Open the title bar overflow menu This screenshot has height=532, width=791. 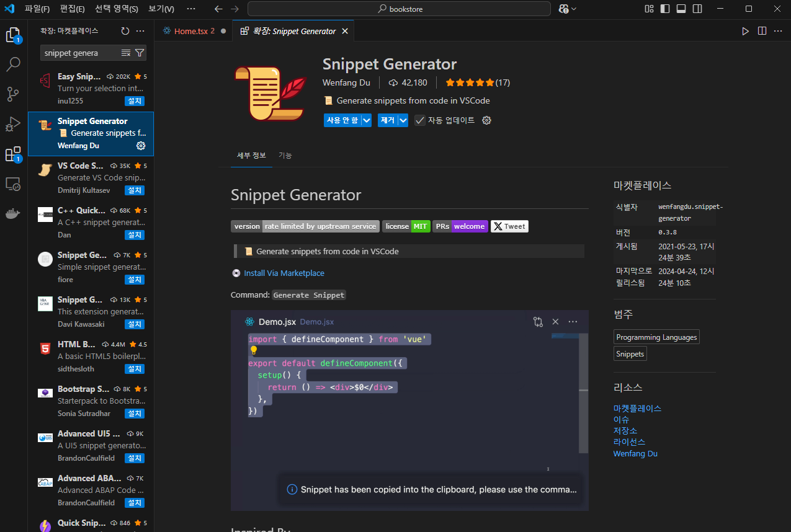(x=190, y=9)
